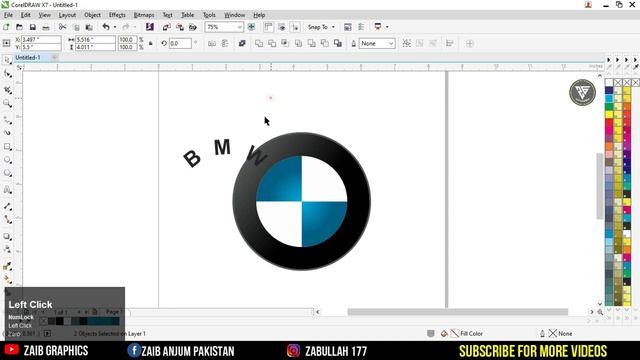The image size is (640, 360).
Task: Select the Connector tool
Action: click(7, 220)
